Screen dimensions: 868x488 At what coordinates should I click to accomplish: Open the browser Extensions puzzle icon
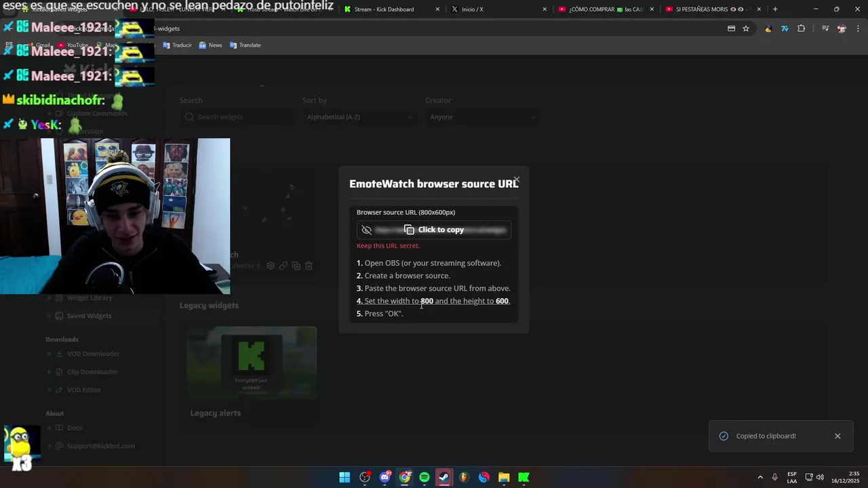802,28
